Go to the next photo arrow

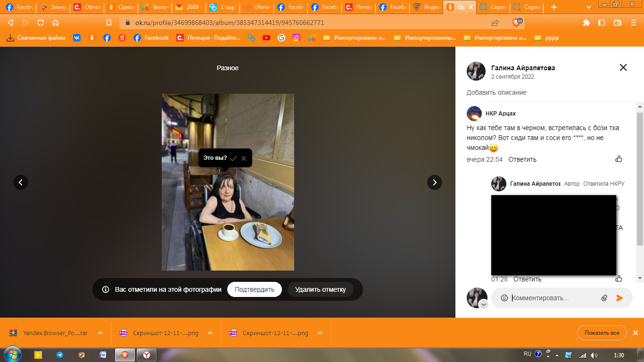coord(434,182)
